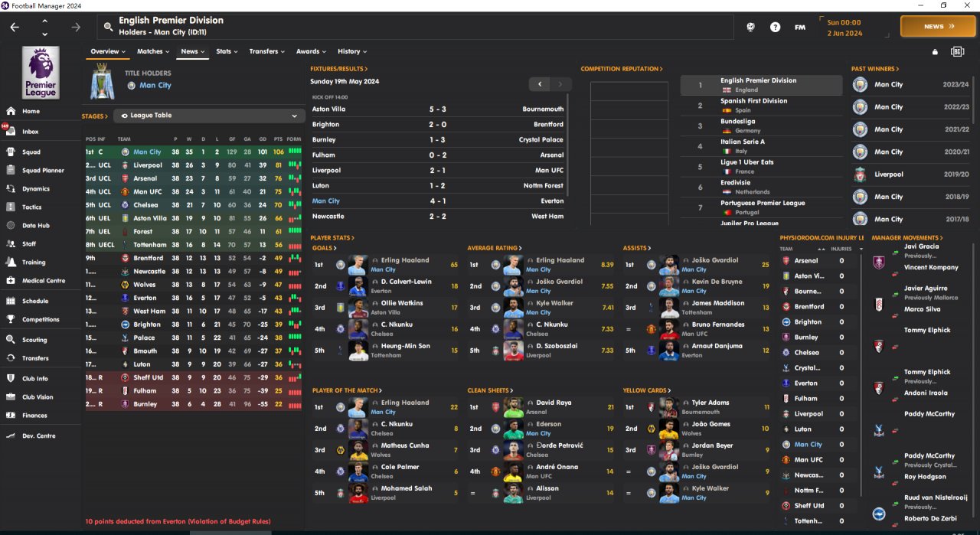Open Schedule from the sidebar
Viewport: 980px width, 535px height.
[35, 302]
